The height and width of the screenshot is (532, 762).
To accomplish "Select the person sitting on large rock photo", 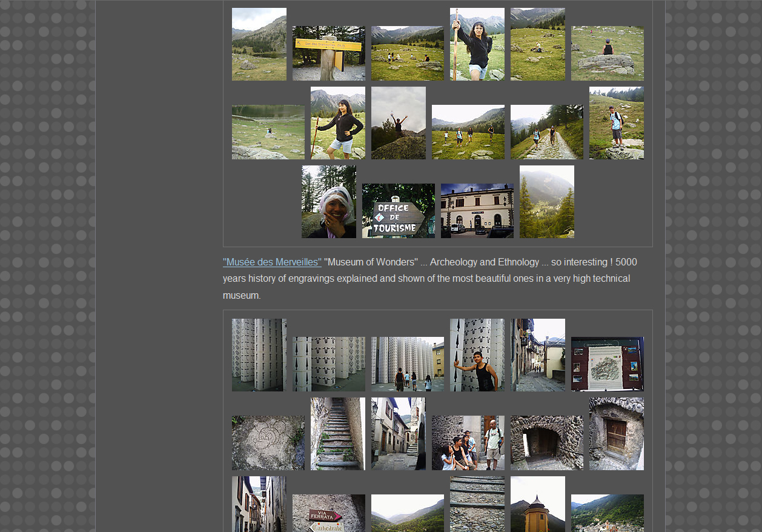I will coord(607,53).
